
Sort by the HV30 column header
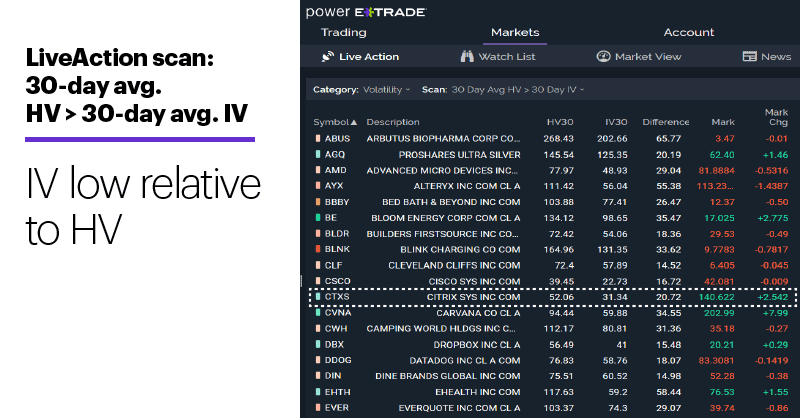(560, 122)
